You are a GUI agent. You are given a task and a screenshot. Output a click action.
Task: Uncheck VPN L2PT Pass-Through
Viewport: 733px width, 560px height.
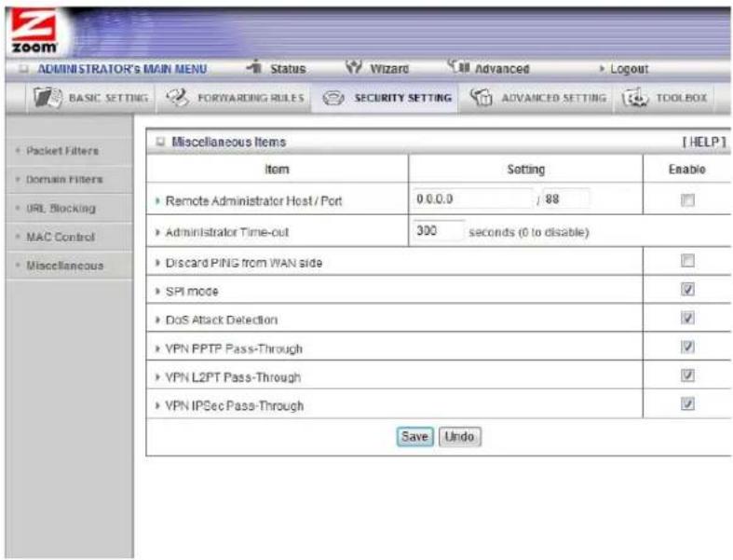687,376
